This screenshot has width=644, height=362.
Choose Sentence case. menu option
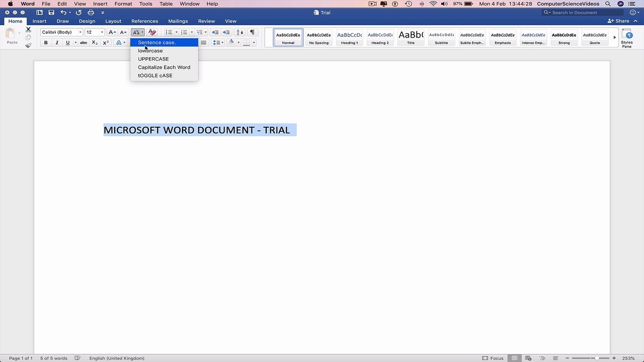pyautogui.click(x=164, y=42)
